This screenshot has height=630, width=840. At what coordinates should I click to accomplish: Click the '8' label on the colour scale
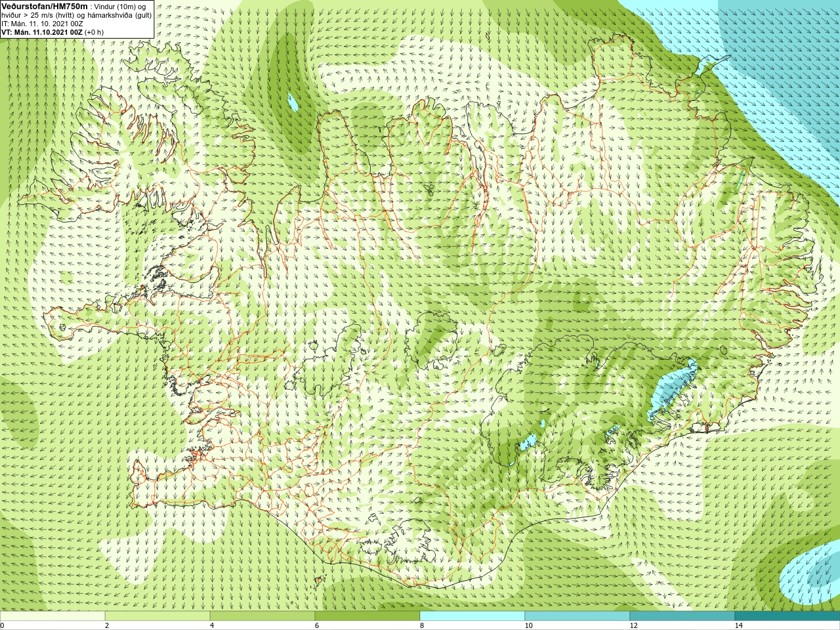(422, 625)
